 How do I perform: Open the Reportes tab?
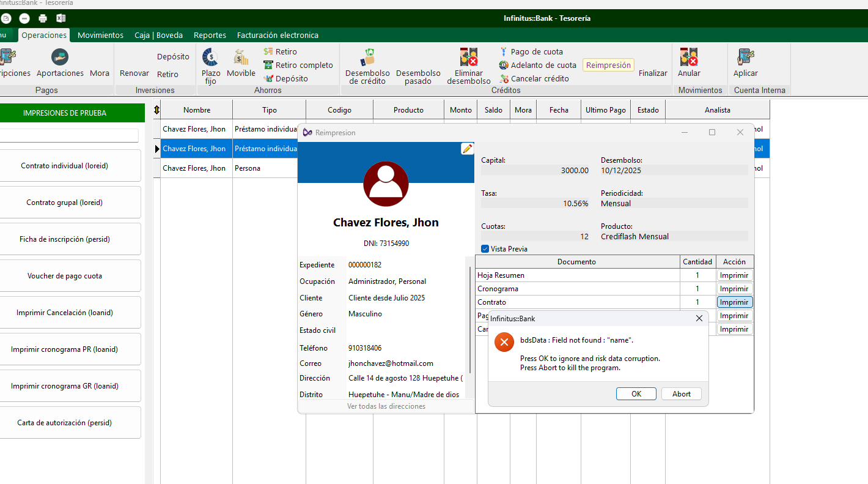pos(210,35)
